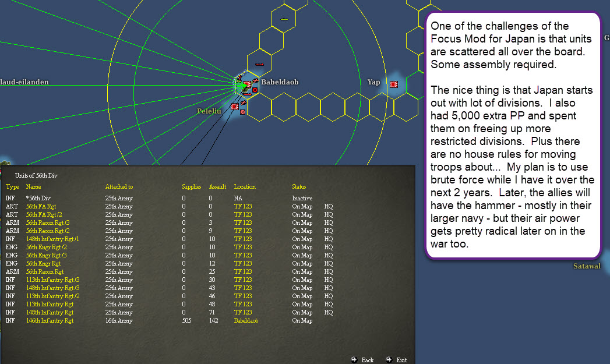The height and width of the screenshot is (364, 610).
Task: Open TF 123 in the 113th Infantry Rgt row
Action: click(x=243, y=305)
